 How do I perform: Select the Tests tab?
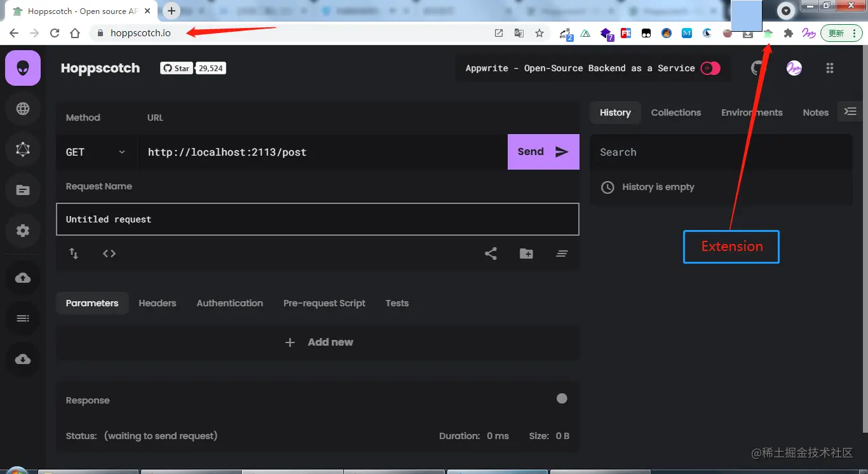pos(397,303)
